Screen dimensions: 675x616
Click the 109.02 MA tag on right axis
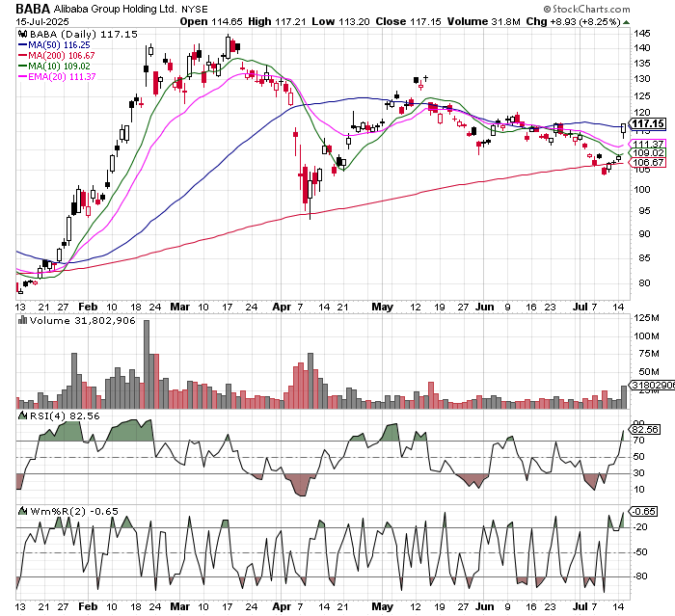point(648,153)
